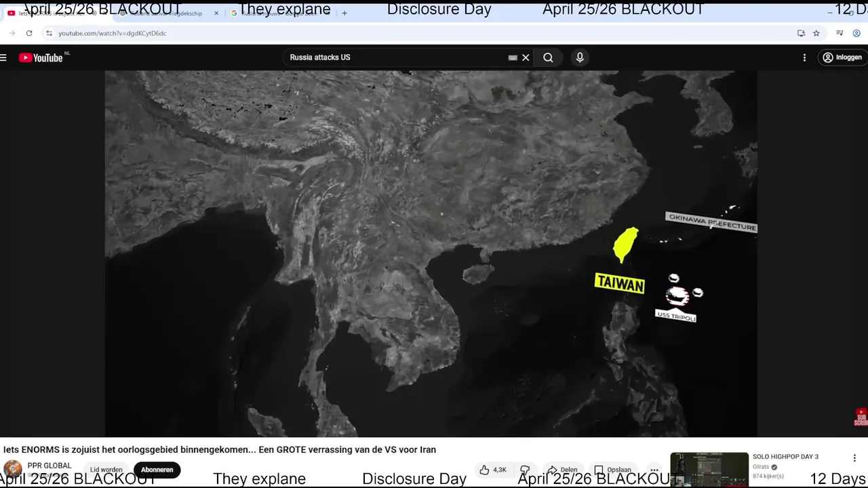Click the Opslaan save button
Image resolution: width=868 pixels, height=488 pixels.
tap(612, 470)
